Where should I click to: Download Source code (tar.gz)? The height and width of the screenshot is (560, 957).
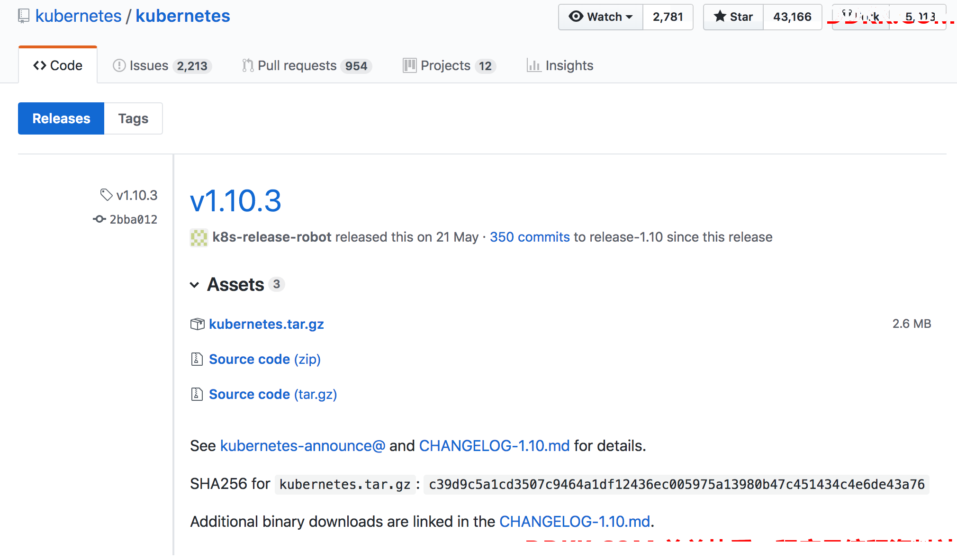(x=273, y=394)
